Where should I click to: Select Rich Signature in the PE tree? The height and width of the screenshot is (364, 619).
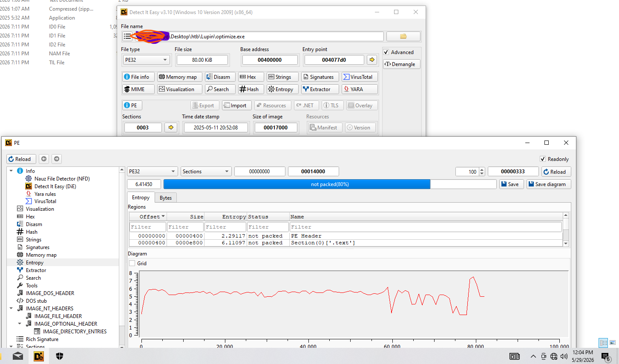coord(42,339)
